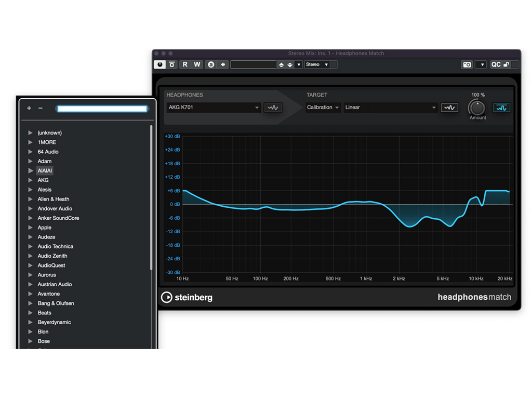Viewport: 532px width, 399px height.
Task: Click the bypass effect button
Action: [172, 64]
